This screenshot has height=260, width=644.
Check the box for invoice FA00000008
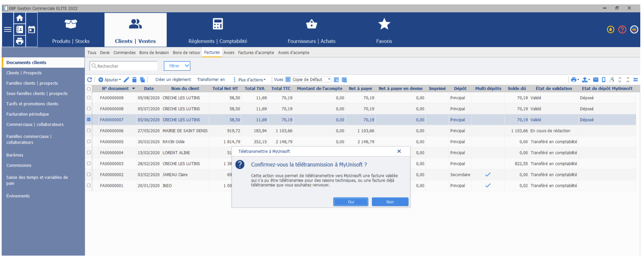click(x=89, y=109)
